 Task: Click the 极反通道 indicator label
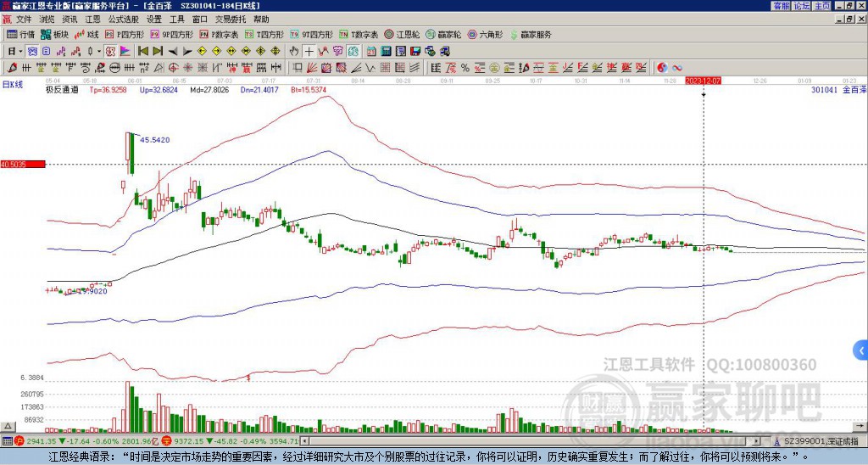tap(62, 89)
